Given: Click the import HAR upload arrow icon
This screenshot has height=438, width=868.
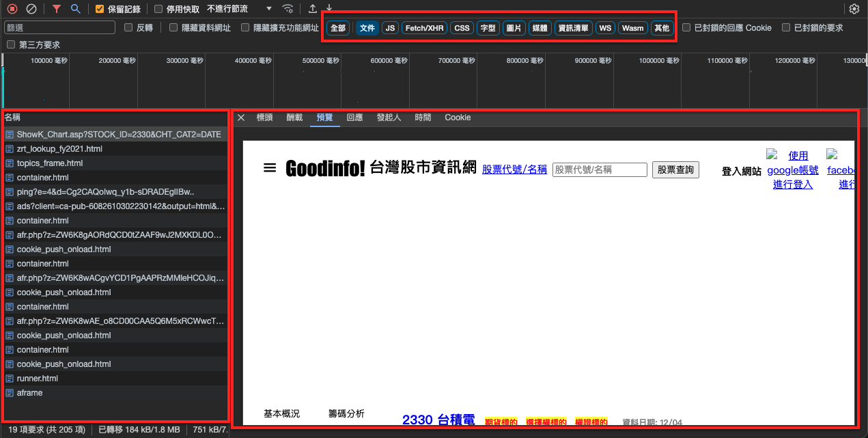Looking at the screenshot, I should 313,9.
